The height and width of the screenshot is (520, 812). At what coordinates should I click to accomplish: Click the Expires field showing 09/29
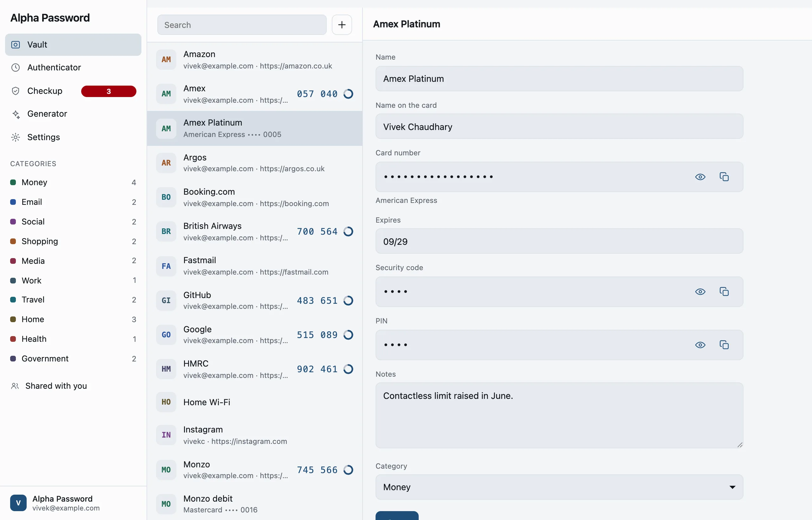[559, 241]
